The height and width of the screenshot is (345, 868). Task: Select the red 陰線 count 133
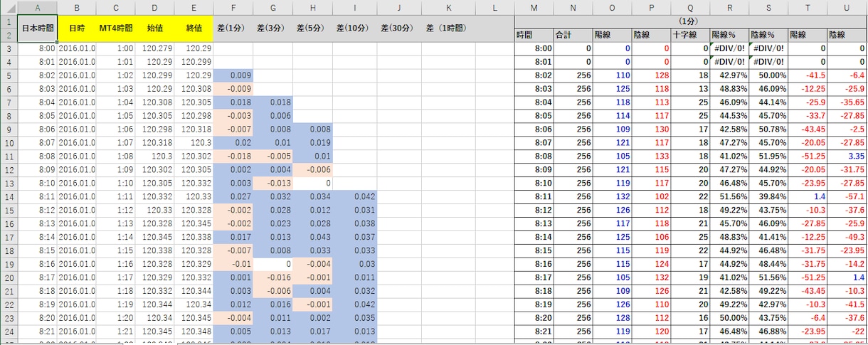pyautogui.click(x=650, y=156)
